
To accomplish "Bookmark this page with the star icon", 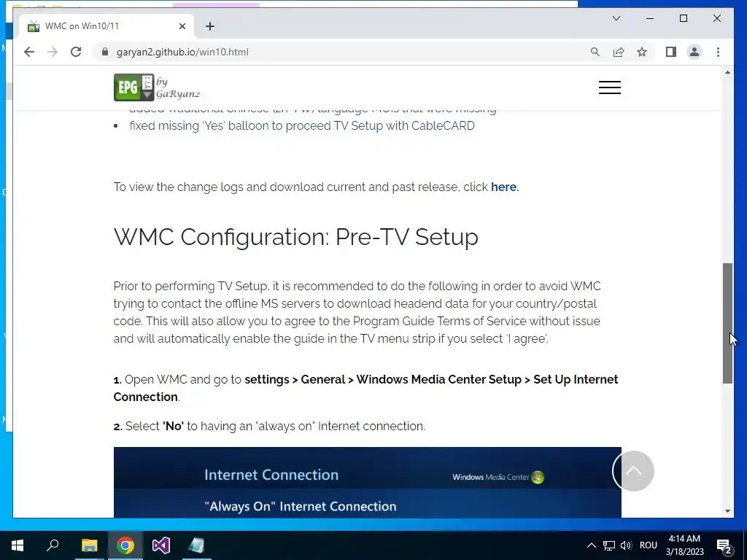I will pyautogui.click(x=642, y=52).
